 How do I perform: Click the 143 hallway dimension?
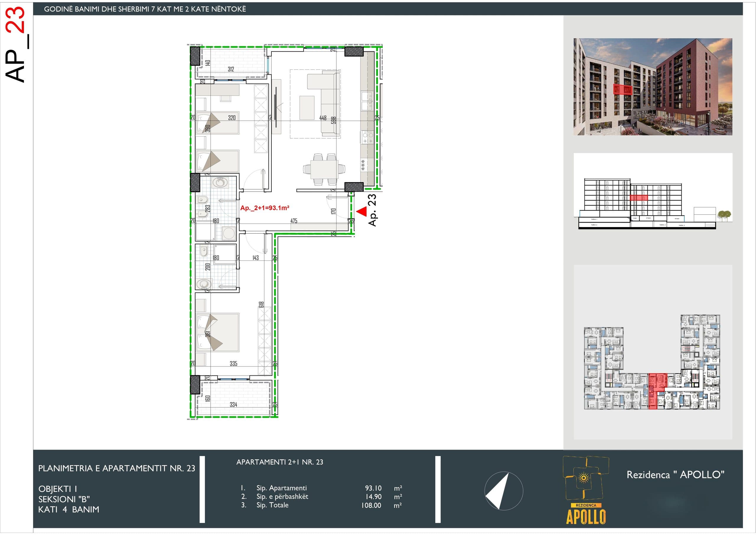(255, 257)
